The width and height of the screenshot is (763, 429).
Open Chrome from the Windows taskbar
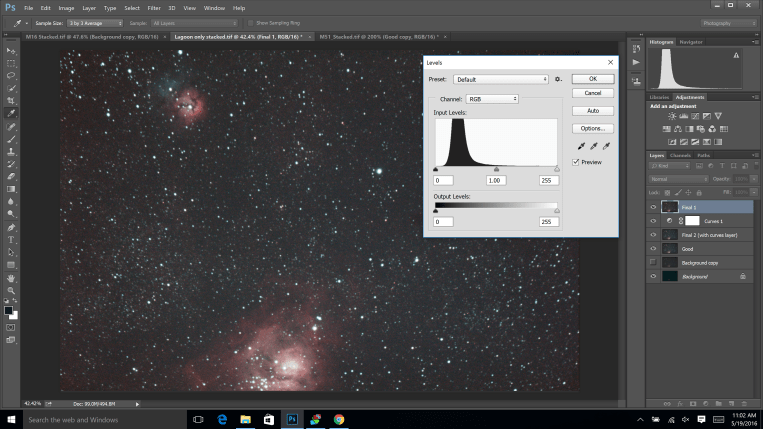339,419
